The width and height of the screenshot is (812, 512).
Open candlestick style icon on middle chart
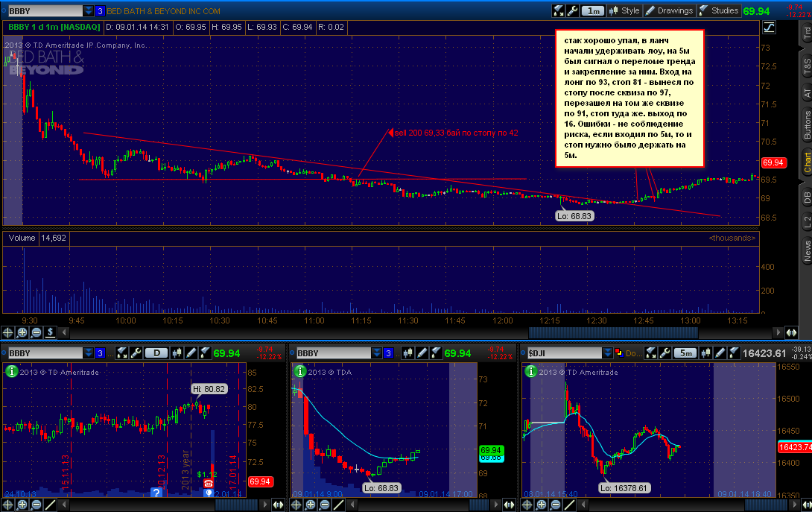pyautogui.click(x=408, y=353)
